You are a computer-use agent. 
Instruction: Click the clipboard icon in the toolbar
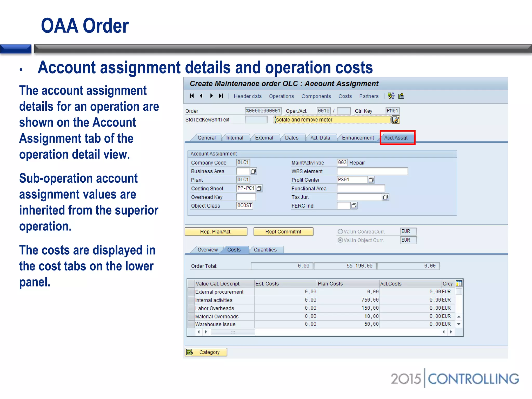[x=401, y=96]
